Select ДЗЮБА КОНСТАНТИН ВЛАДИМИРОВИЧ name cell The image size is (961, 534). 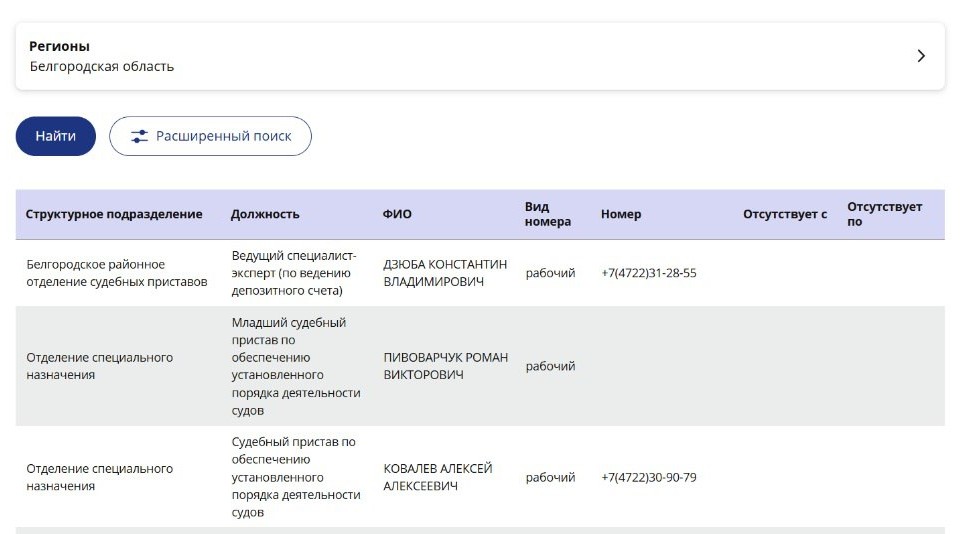tap(445, 273)
